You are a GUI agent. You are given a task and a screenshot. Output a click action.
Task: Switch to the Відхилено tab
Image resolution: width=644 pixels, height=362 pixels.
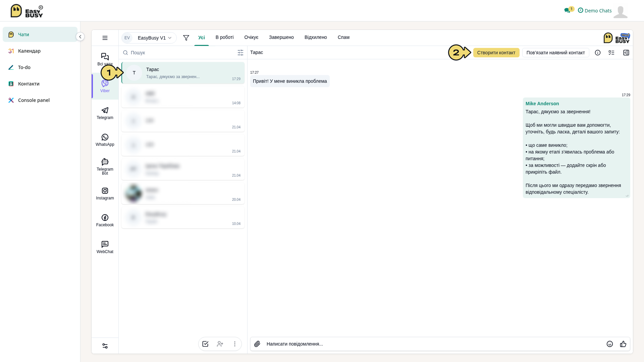pyautogui.click(x=316, y=37)
